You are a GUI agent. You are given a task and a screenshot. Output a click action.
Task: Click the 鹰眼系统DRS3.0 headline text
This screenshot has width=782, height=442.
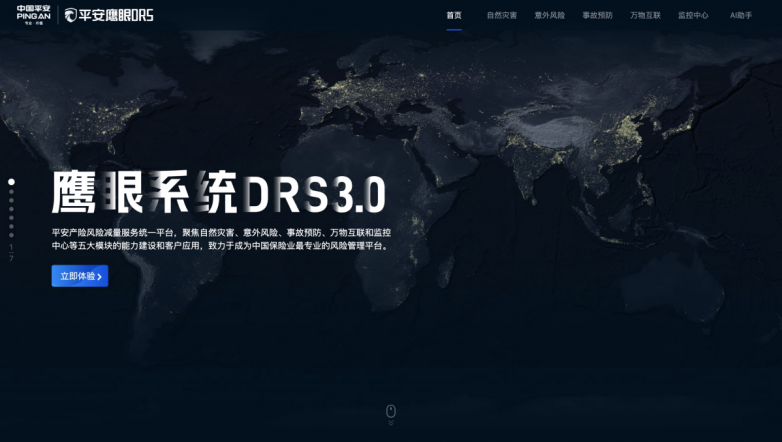coord(219,193)
